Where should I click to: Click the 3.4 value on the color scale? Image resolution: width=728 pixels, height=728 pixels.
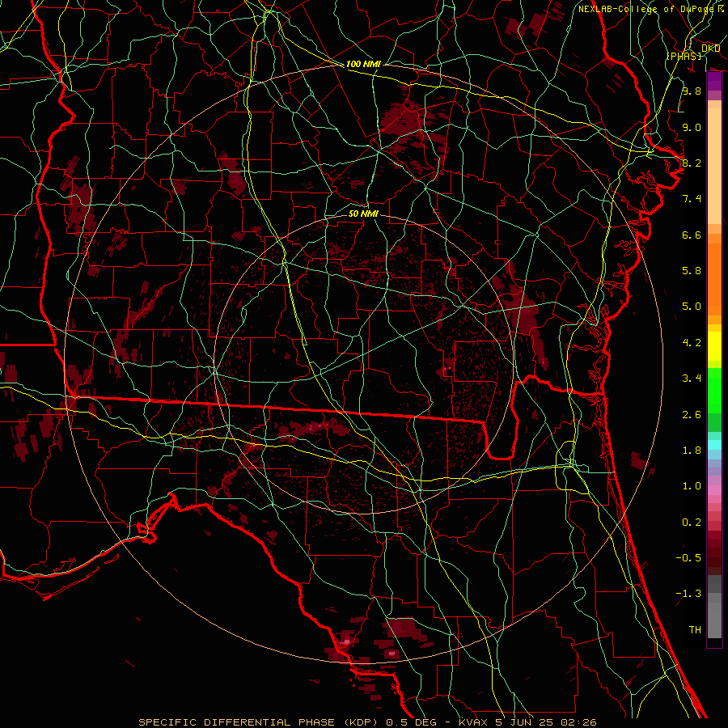click(692, 379)
